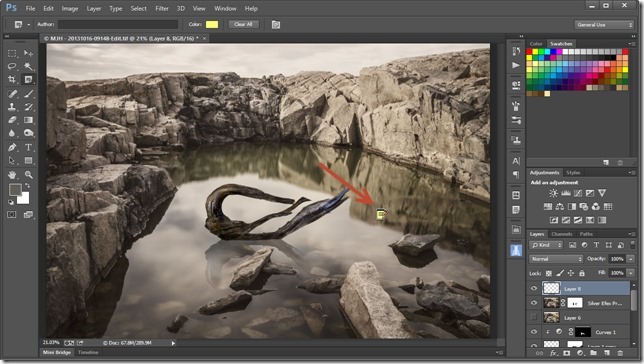Switch to the Channels tab
The height and width of the screenshot is (364, 644).
tap(561, 234)
